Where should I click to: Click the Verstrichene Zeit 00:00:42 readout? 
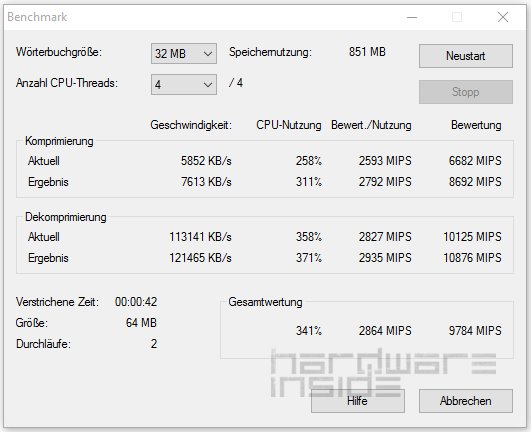point(136,302)
